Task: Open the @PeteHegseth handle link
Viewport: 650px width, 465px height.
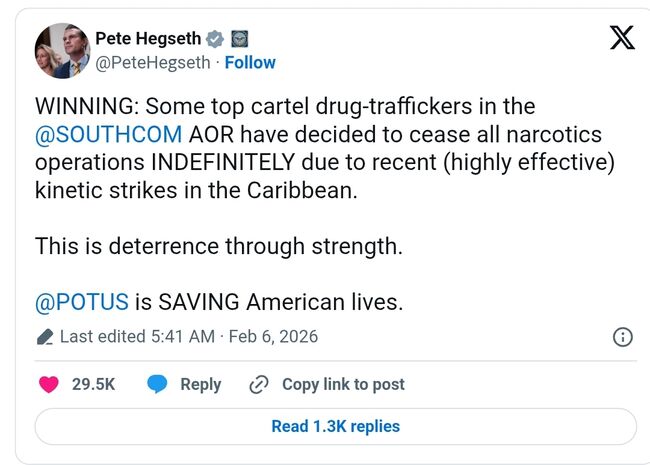Action: [153, 62]
